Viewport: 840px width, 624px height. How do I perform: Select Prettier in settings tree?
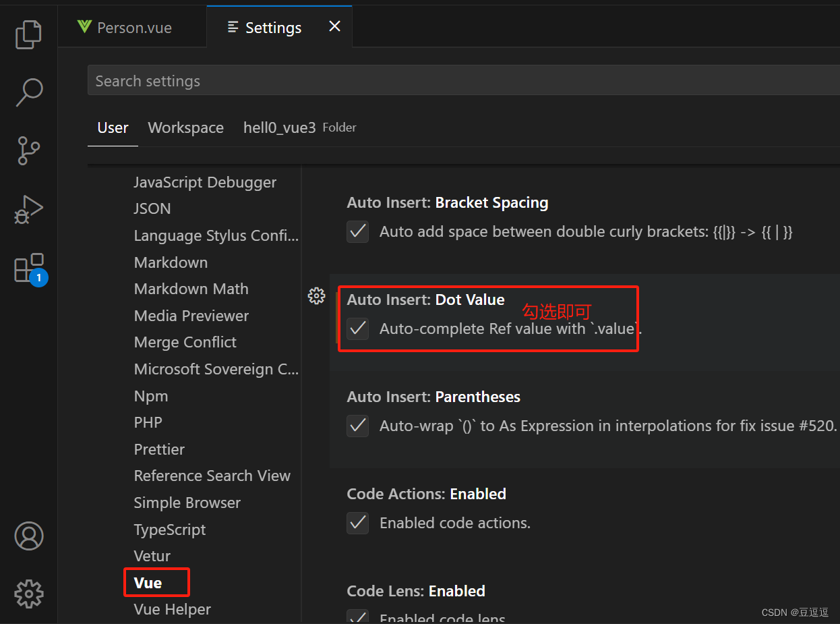point(159,449)
